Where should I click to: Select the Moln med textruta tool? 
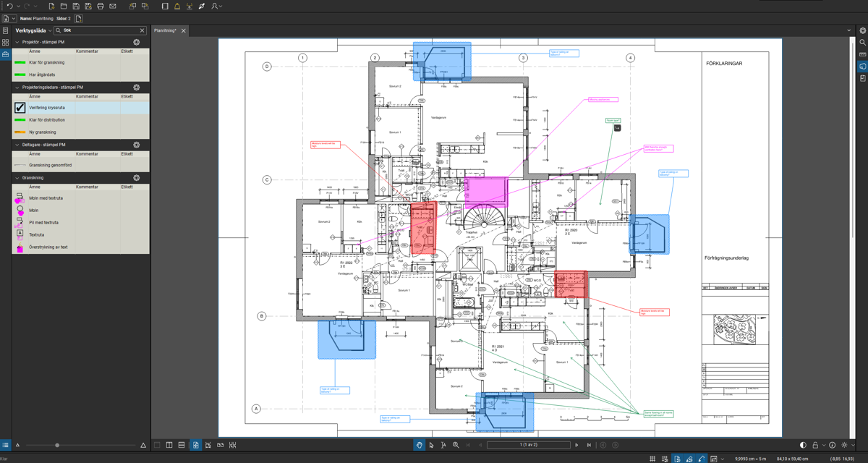(80, 197)
